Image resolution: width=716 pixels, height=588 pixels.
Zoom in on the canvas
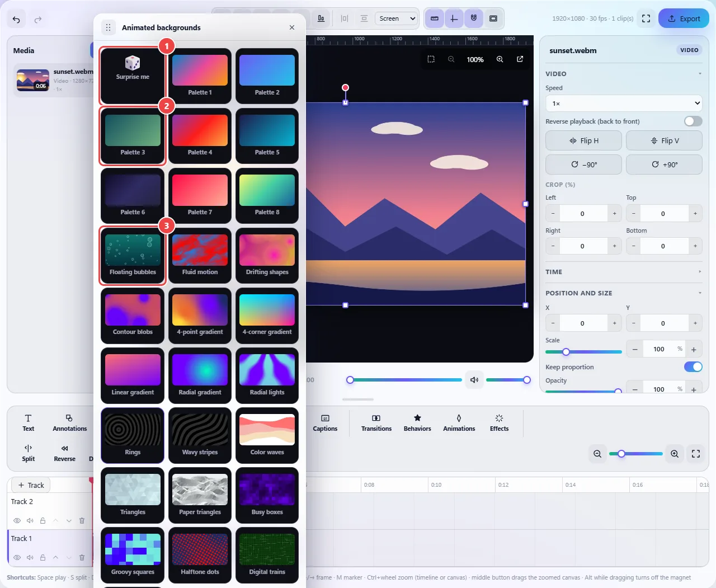coord(500,59)
